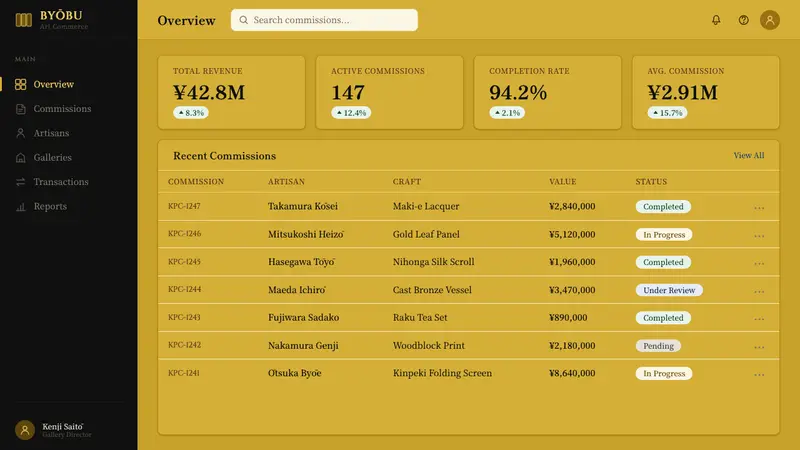Open the user profile avatar in header

769,20
